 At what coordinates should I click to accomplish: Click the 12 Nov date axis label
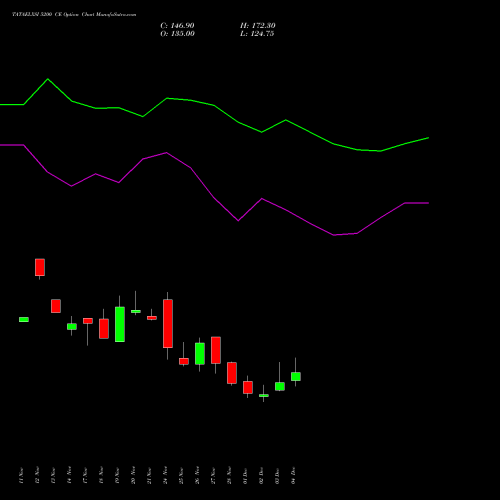pos(37,476)
